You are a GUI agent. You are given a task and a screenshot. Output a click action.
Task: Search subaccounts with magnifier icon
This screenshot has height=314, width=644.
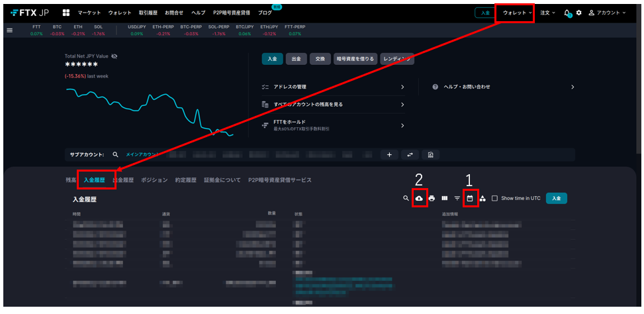point(115,154)
